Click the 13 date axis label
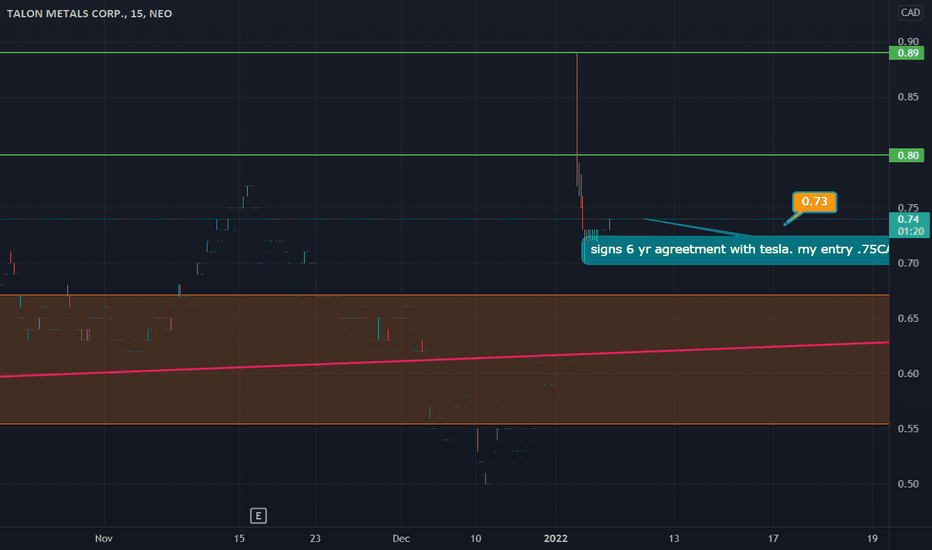Viewport: 932px width, 550px height. pyautogui.click(x=673, y=538)
